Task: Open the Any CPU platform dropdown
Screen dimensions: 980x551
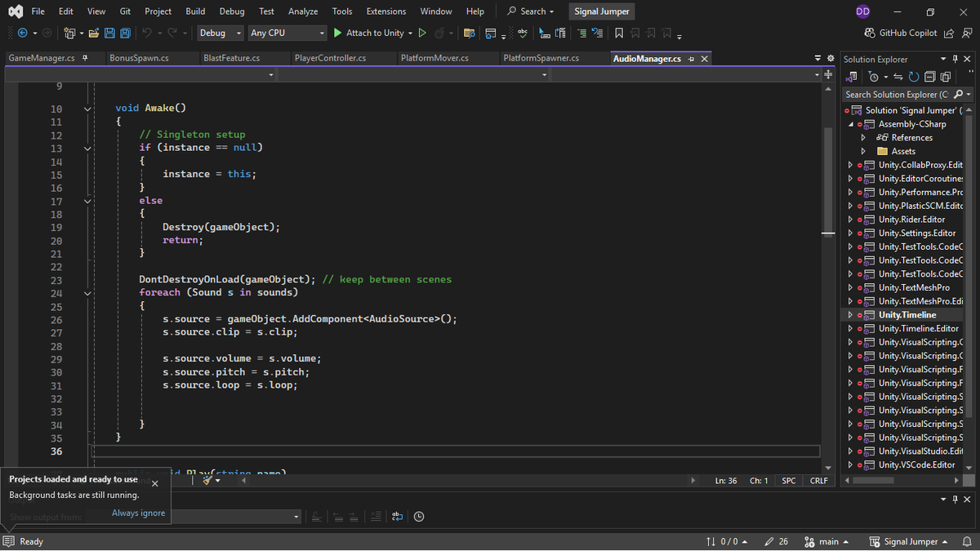Action: coord(287,33)
